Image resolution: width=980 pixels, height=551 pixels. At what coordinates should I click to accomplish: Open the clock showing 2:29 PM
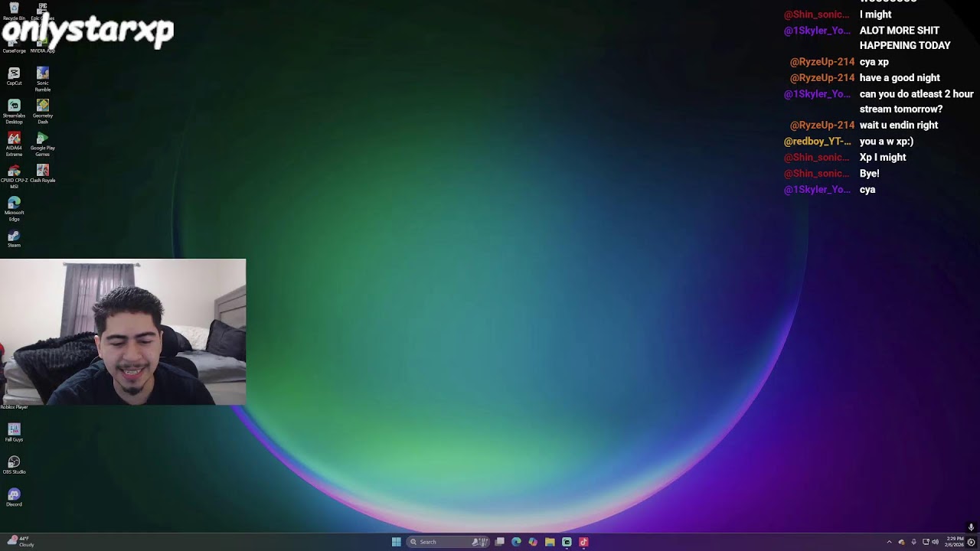tap(954, 542)
